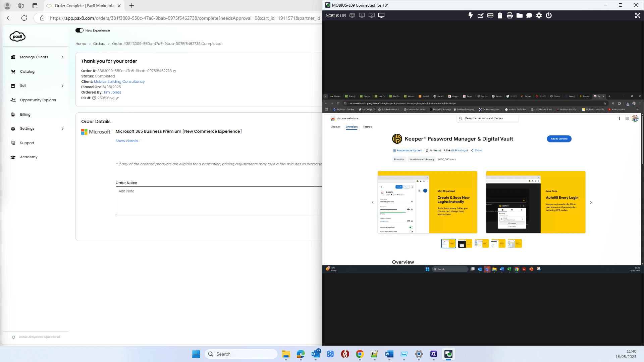Screen dimensions: 644x362
Task: Open Chrome from the local taskbar
Action: coord(360,354)
